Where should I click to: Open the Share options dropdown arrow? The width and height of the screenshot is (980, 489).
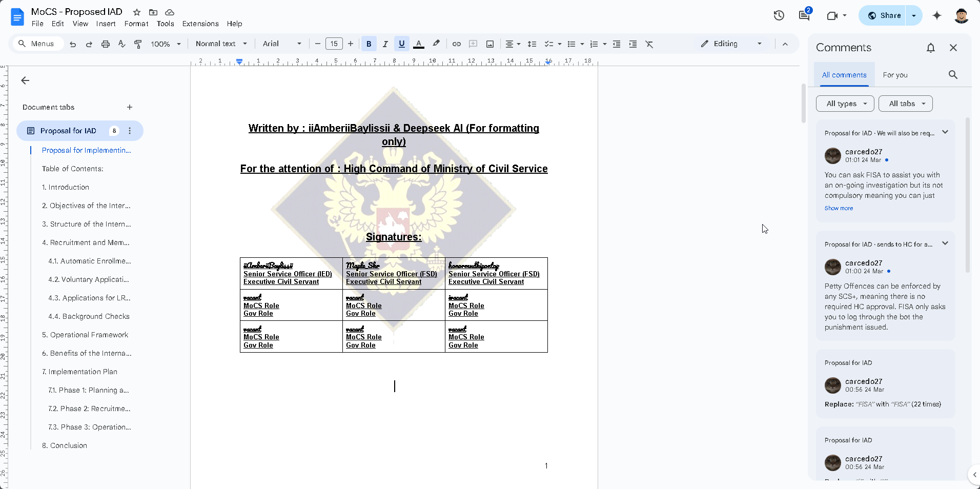(x=914, y=15)
